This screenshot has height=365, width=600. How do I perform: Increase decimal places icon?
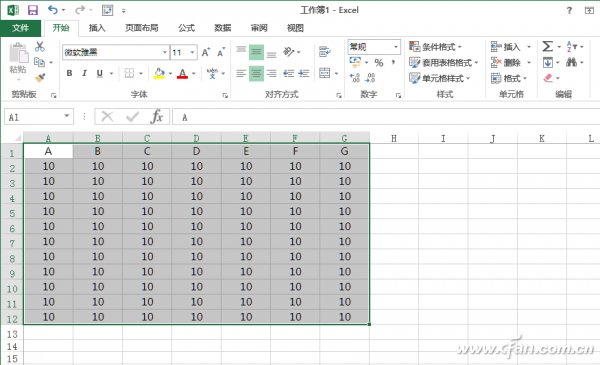[x=355, y=78]
